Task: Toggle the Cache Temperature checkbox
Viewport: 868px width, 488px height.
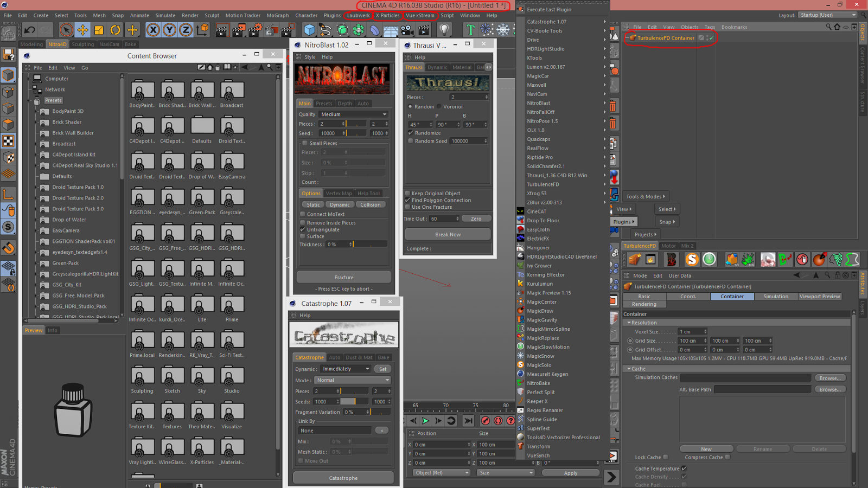Action: 684,468
